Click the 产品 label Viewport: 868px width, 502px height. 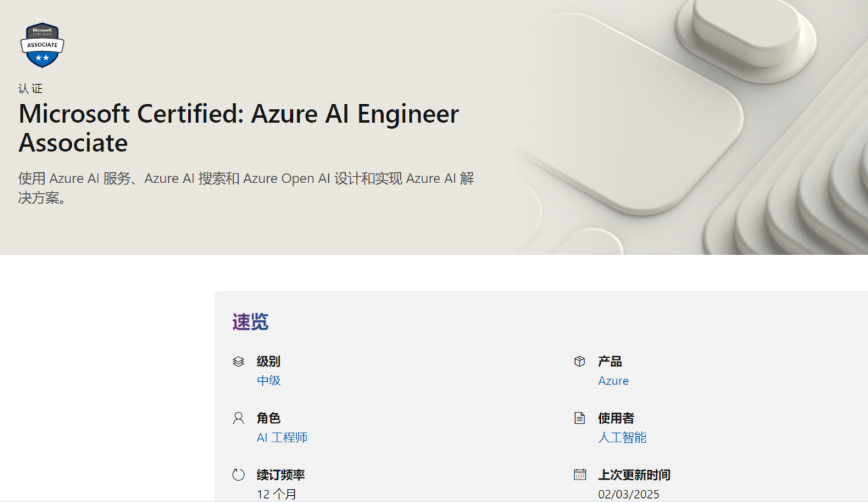tap(610, 362)
